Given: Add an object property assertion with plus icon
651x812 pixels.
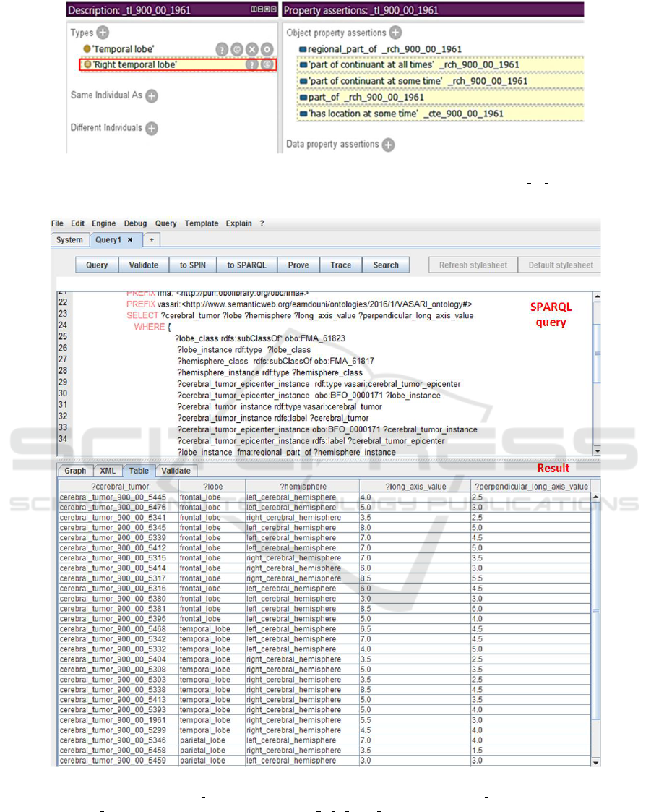Looking at the screenshot, I should point(395,33).
